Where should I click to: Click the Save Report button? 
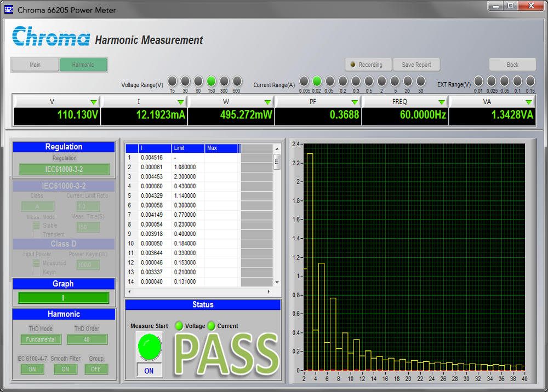pos(416,65)
